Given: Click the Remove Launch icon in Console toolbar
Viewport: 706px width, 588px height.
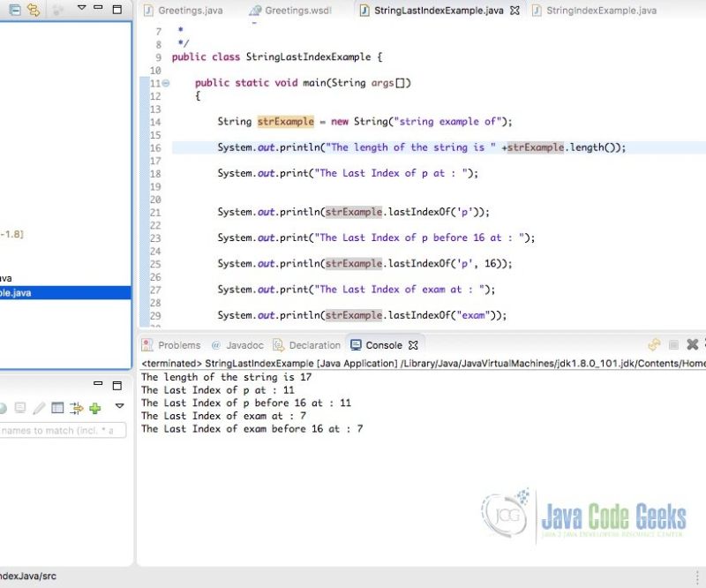Looking at the screenshot, I should 693,344.
